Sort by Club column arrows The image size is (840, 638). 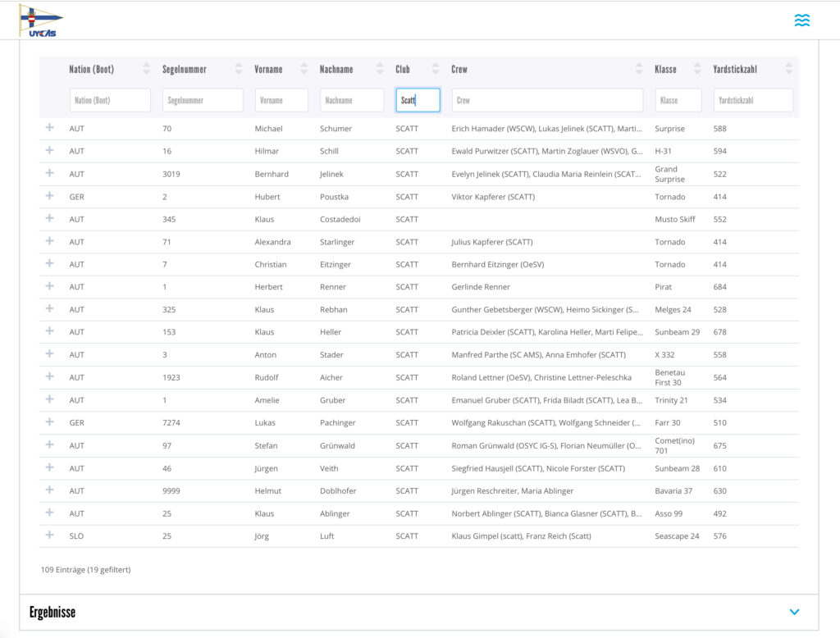pyautogui.click(x=436, y=69)
